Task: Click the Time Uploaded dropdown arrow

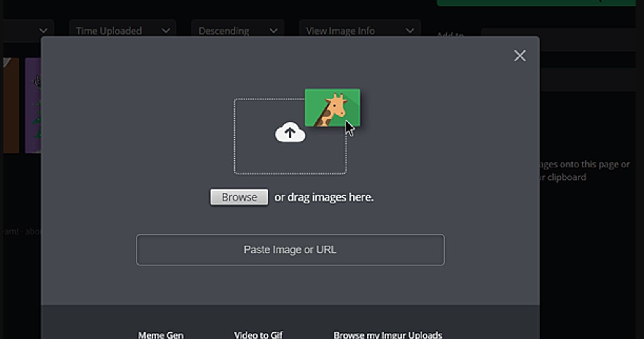Action: coord(166,31)
